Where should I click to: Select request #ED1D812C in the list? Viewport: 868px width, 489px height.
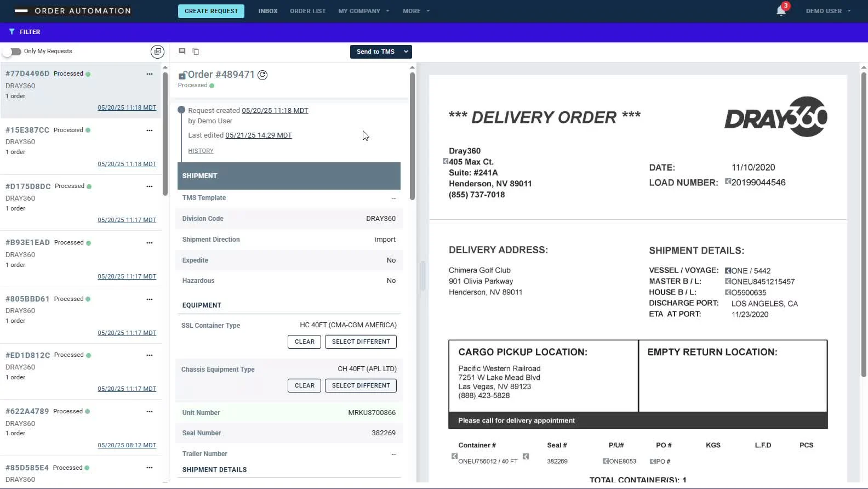pos(81,372)
